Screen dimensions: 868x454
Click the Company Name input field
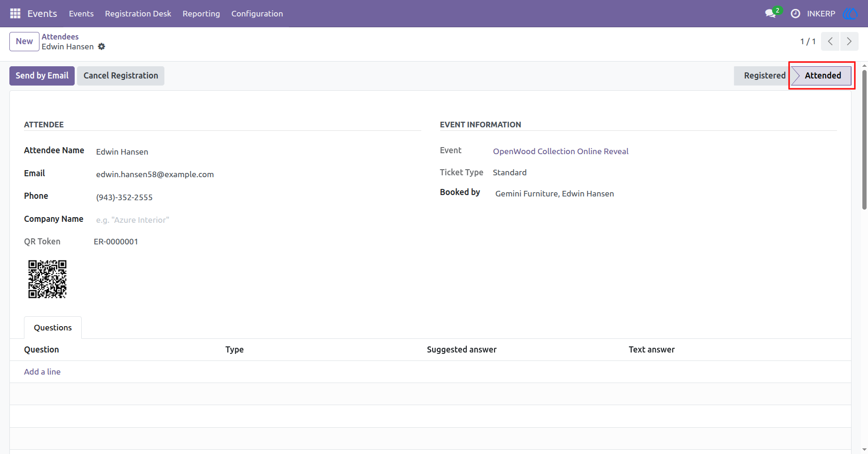[x=256, y=220]
